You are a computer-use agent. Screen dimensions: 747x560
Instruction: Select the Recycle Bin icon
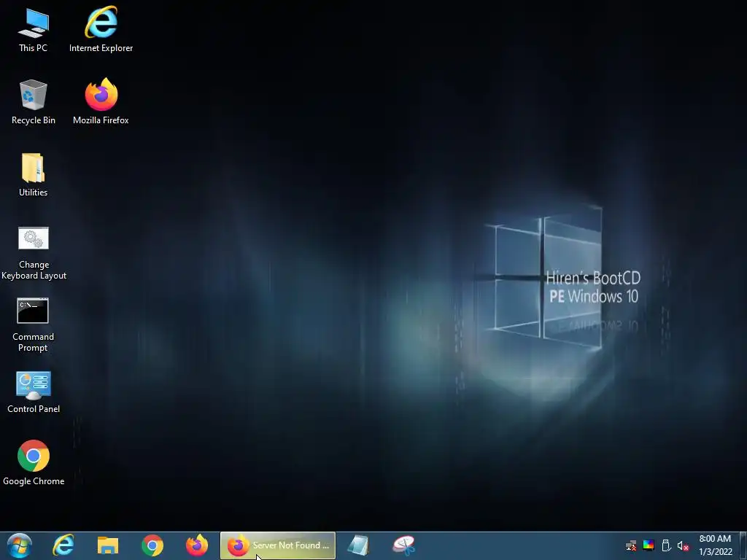[x=34, y=102]
